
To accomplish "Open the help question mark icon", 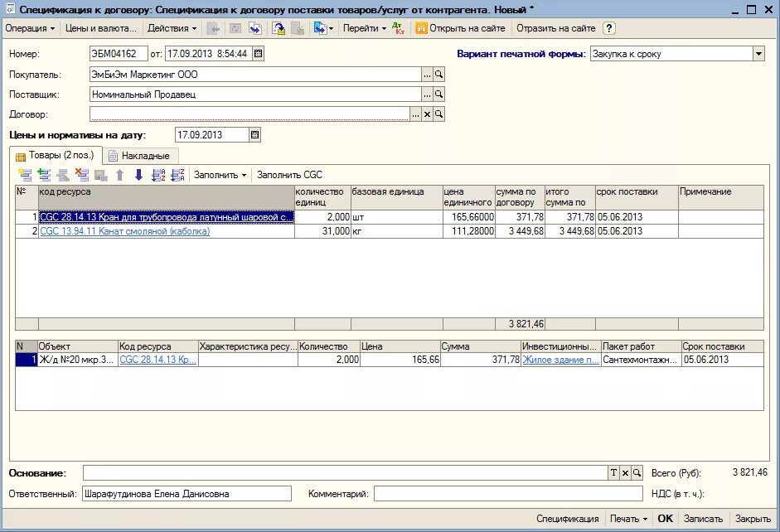I will (609, 29).
